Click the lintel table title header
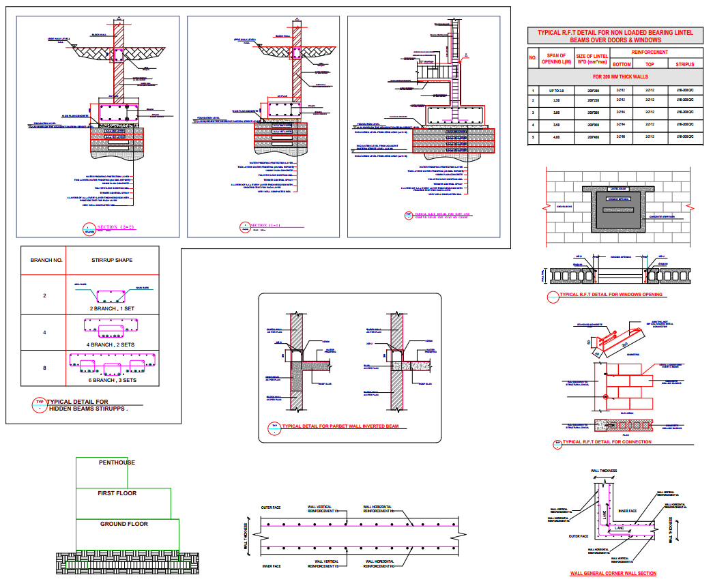The image size is (713, 588). (615, 36)
